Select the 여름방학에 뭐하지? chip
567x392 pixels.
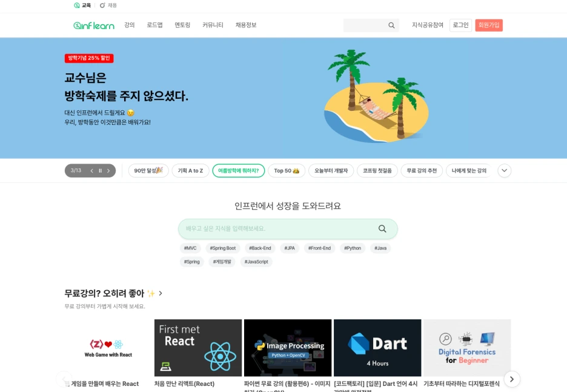coord(238,171)
